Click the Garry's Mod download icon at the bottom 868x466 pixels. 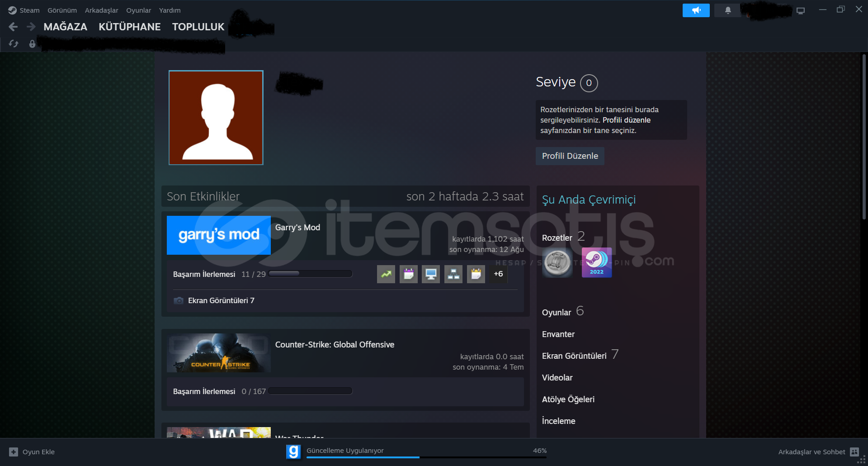point(293,452)
